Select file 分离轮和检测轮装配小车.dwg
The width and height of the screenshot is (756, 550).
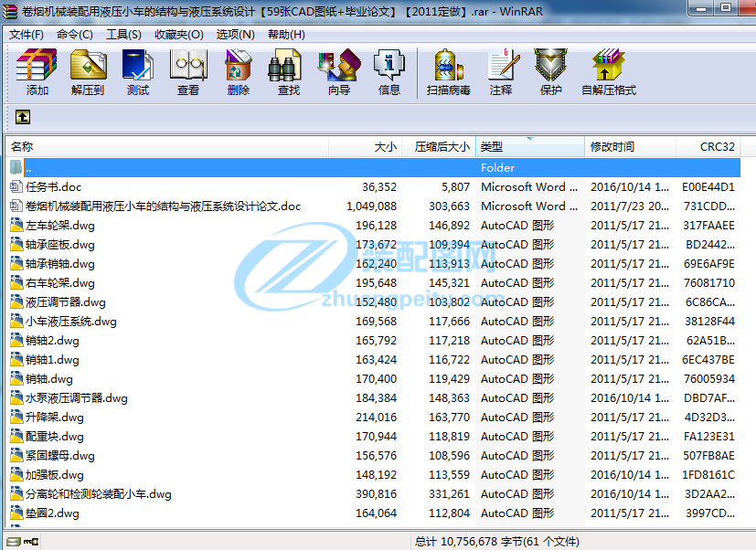pos(99,494)
